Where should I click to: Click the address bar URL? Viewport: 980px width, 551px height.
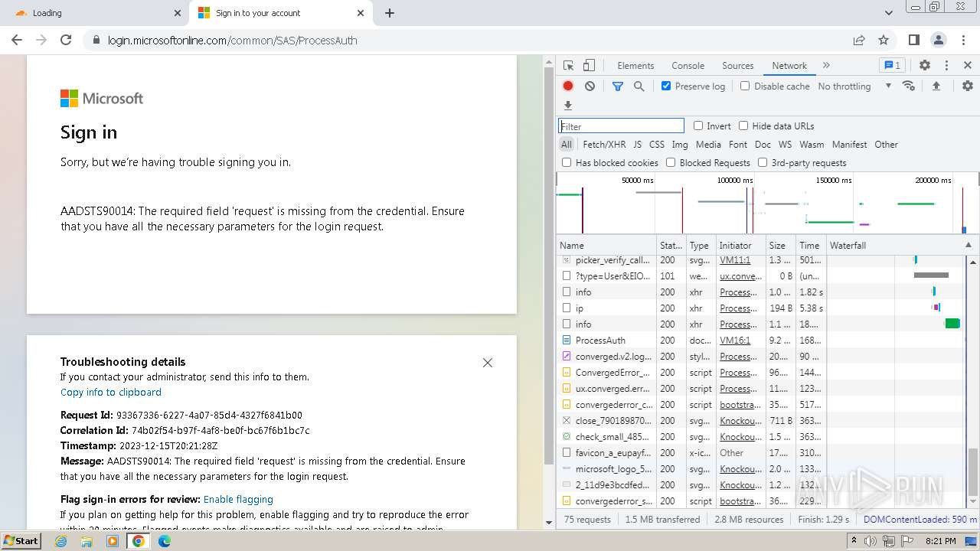(x=232, y=40)
